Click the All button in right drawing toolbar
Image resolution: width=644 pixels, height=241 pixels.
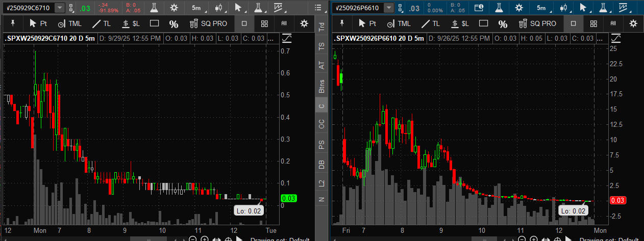(x=613, y=23)
